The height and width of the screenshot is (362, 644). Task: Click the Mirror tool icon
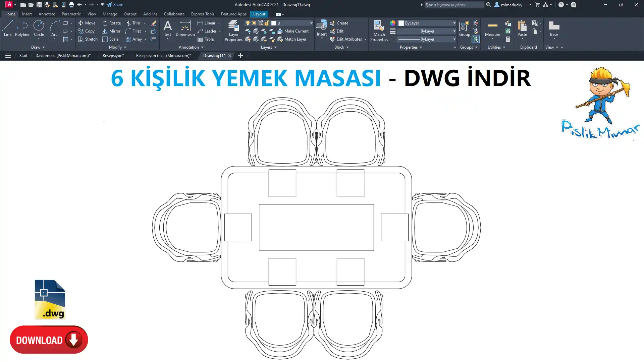point(105,31)
